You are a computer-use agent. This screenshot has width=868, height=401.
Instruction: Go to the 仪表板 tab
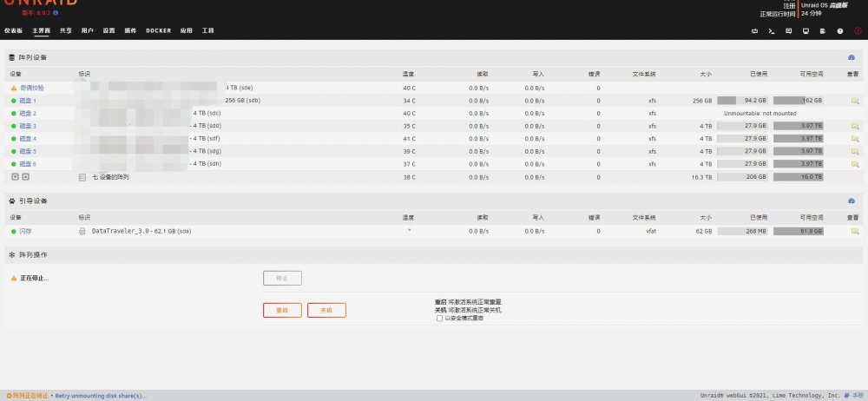click(13, 31)
